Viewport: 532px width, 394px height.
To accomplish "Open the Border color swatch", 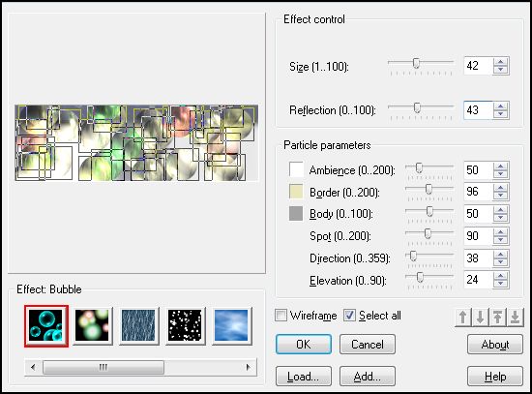I will [296, 192].
